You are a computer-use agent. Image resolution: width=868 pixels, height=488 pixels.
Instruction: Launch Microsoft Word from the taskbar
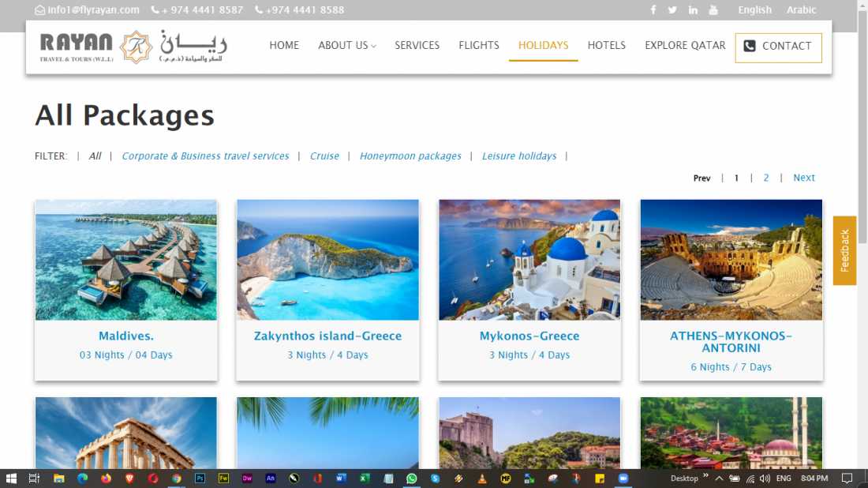point(341,479)
